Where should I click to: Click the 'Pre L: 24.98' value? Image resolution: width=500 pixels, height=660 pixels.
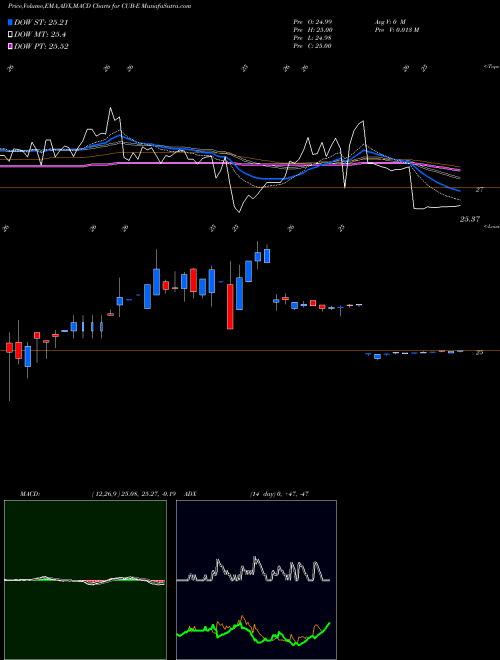pos(312,38)
